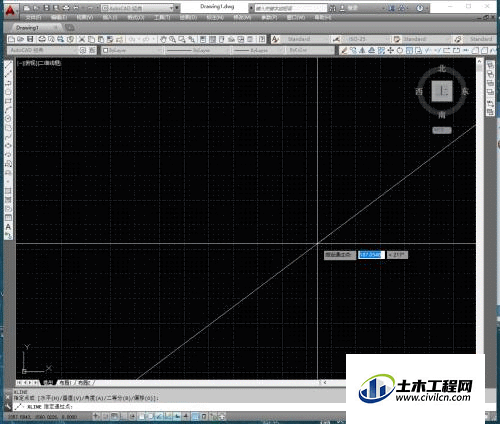Select the Rectangle draw tool
Image resolution: width=500 pixels, height=424 pixels.
pyautogui.click(x=8, y=101)
